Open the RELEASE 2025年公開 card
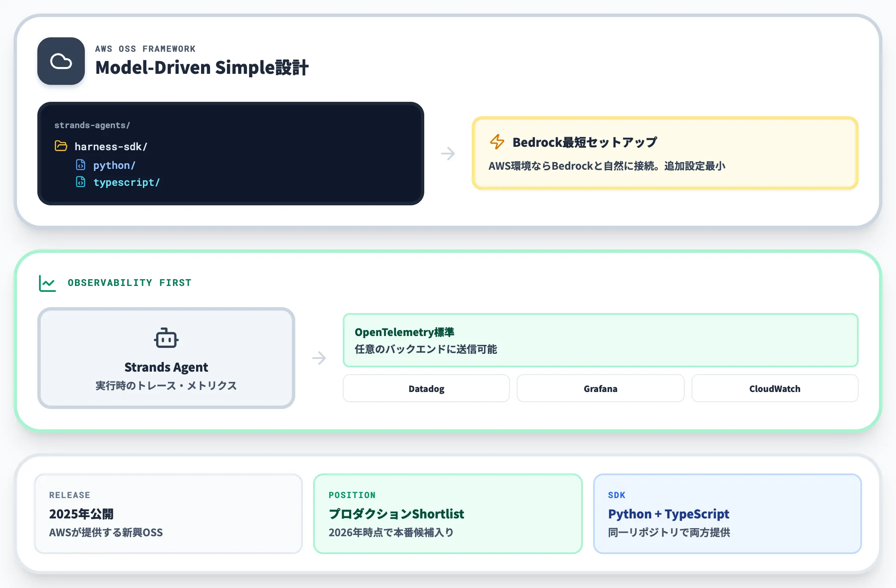 pyautogui.click(x=168, y=514)
